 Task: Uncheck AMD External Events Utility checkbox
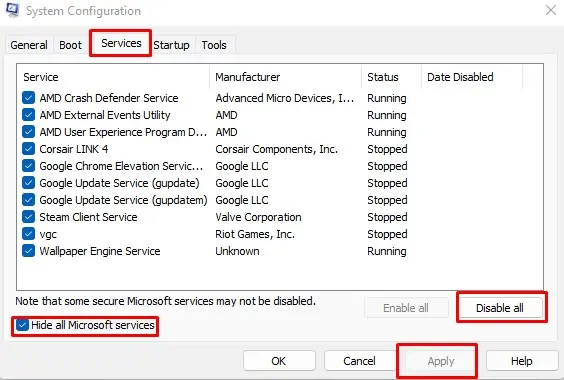28,114
